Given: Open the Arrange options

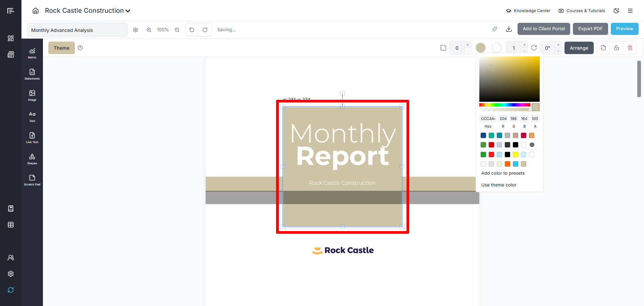Looking at the screenshot, I should tap(579, 48).
